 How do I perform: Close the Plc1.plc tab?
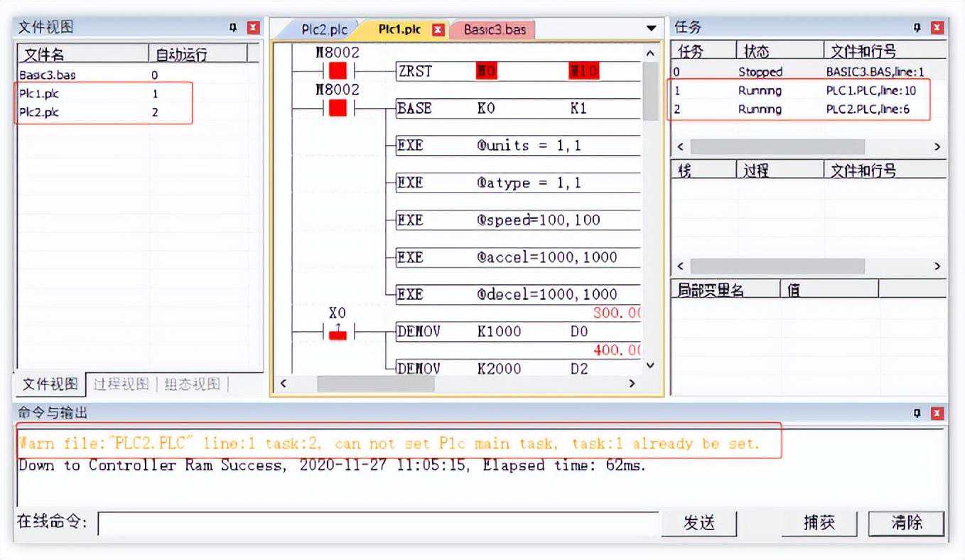click(x=438, y=30)
